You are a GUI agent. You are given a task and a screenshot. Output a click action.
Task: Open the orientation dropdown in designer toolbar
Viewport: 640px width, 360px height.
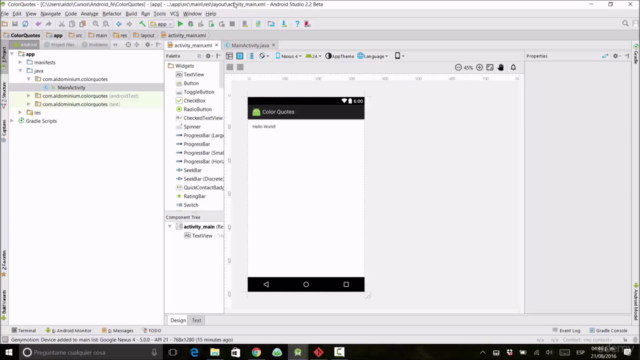pos(264,56)
